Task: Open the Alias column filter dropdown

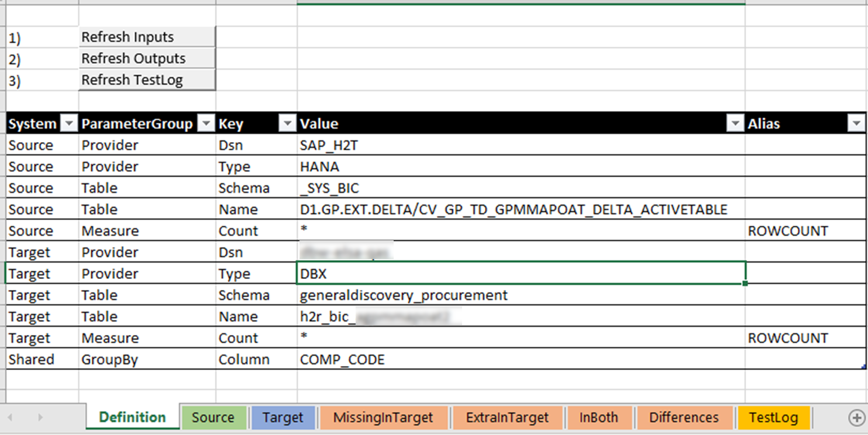Action: coord(857,123)
